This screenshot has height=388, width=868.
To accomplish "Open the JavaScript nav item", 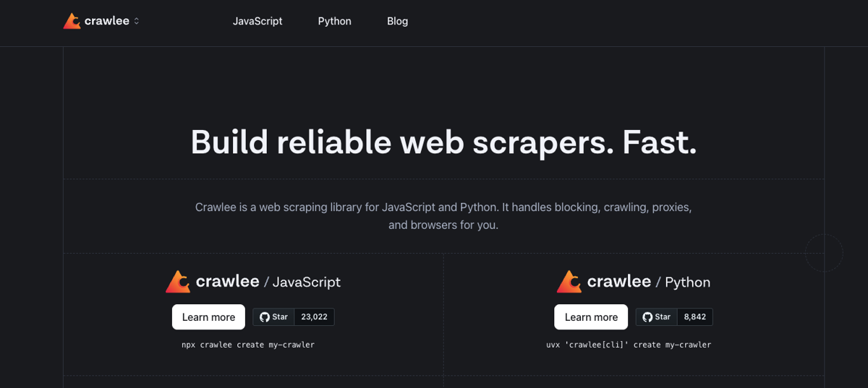I will point(258,21).
